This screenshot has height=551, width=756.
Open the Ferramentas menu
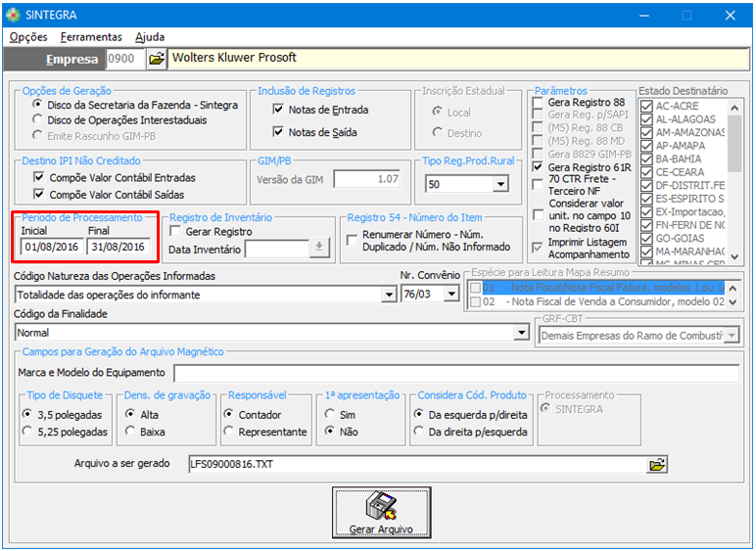tap(91, 37)
